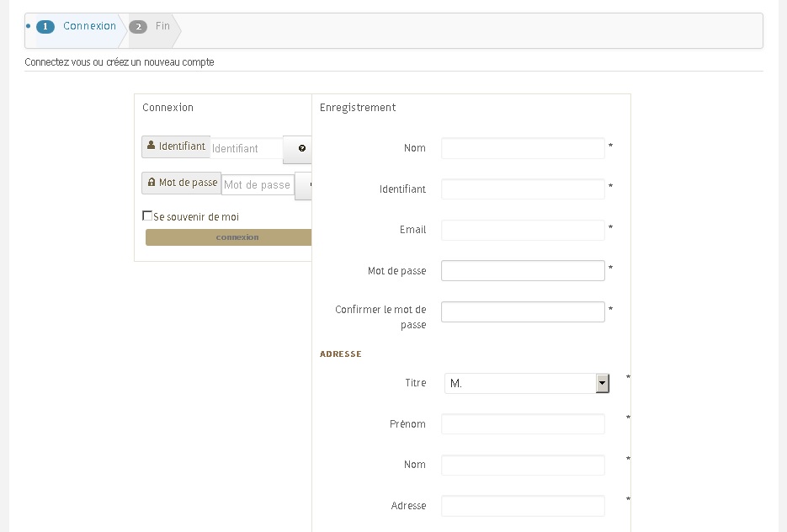This screenshot has width=787, height=532.
Task: Switch to the Fin step tab
Action: click(x=162, y=27)
